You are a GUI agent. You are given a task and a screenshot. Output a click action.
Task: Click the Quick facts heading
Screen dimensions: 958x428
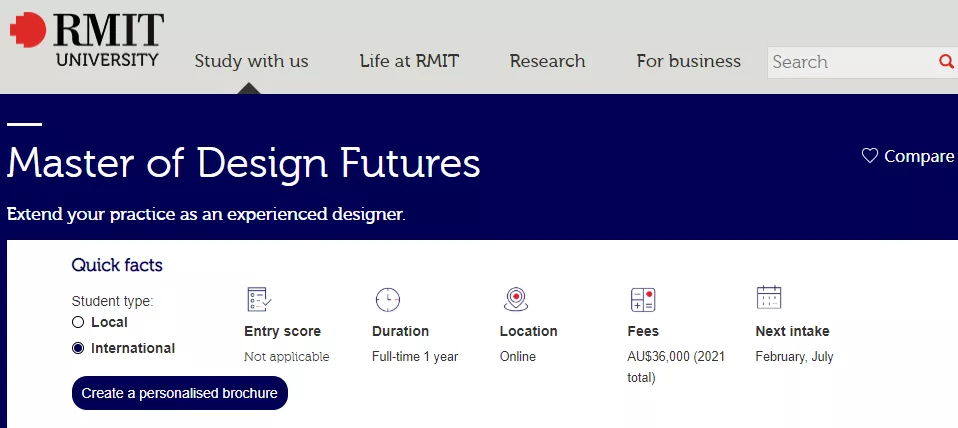(117, 265)
